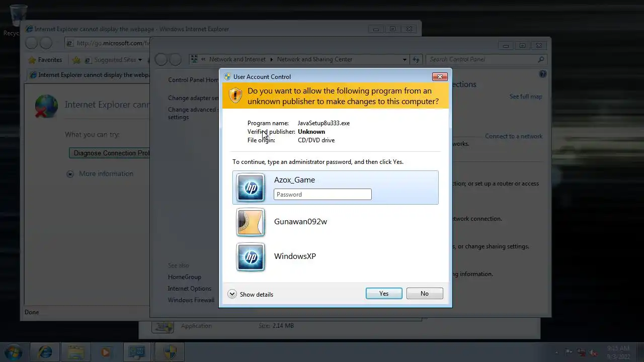Click the Forward button in Internet Explorer
This screenshot has height=362, width=644.
point(46,43)
